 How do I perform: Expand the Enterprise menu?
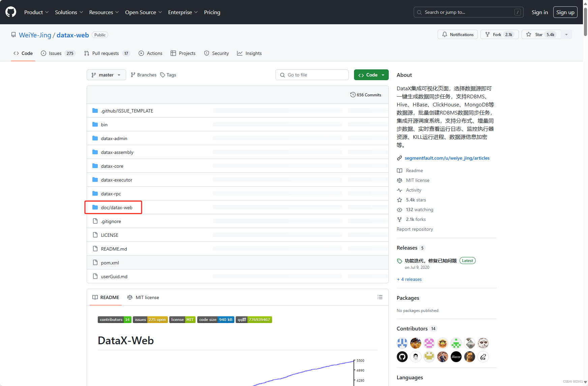pos(183,12)
